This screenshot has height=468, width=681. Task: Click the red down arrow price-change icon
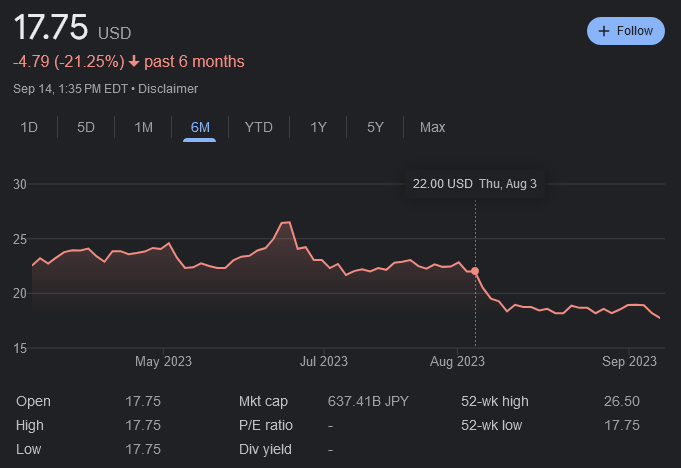pos(134,62)
